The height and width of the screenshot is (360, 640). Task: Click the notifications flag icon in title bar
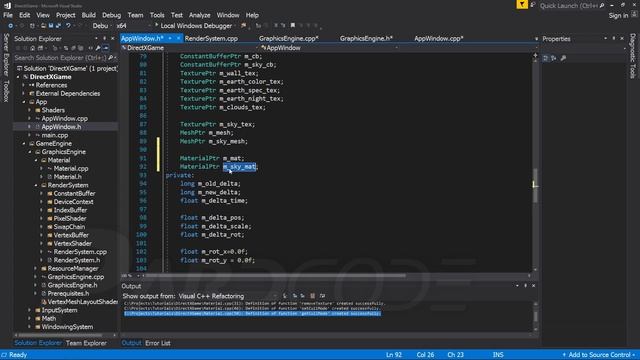(522, 5)
